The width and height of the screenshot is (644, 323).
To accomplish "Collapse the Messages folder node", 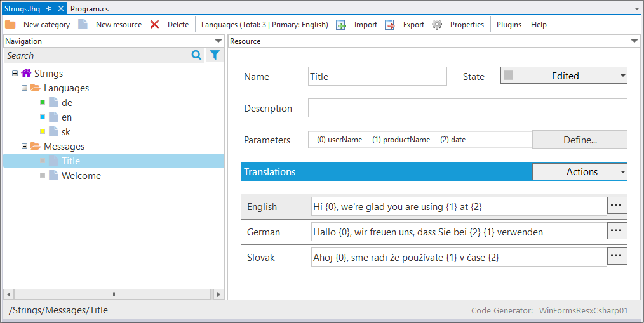I will pyautogui.click(x=24, y=146).
